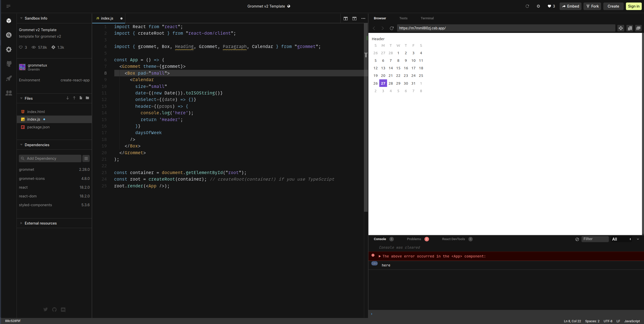Go forward in the preview browser
Image resolution: width=644 pixels, height=324 pixels.
(x=383, y=28)
